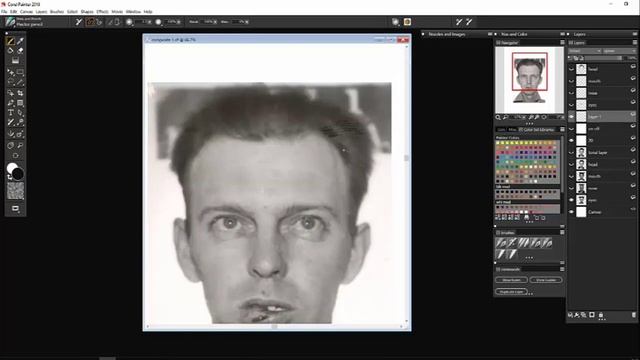This screenshot has width=640, height=360.
Task: Pick the white main color swatch
Action: pos(12,168)
